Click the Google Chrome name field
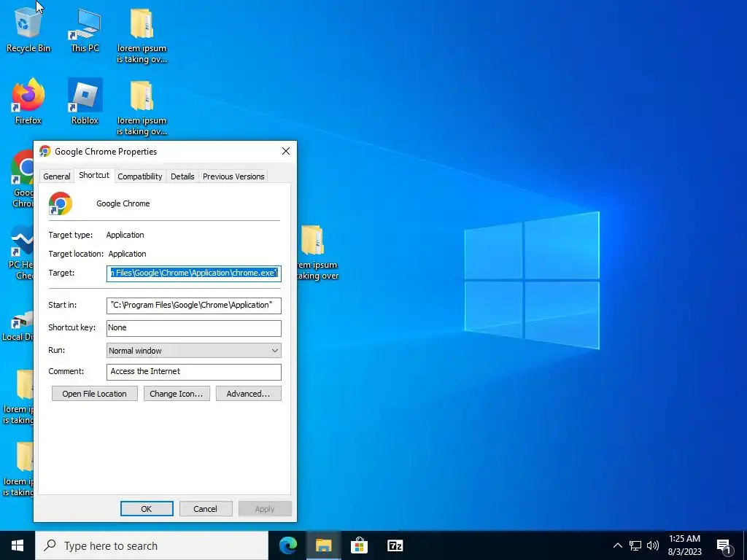 tap(123, 203)
